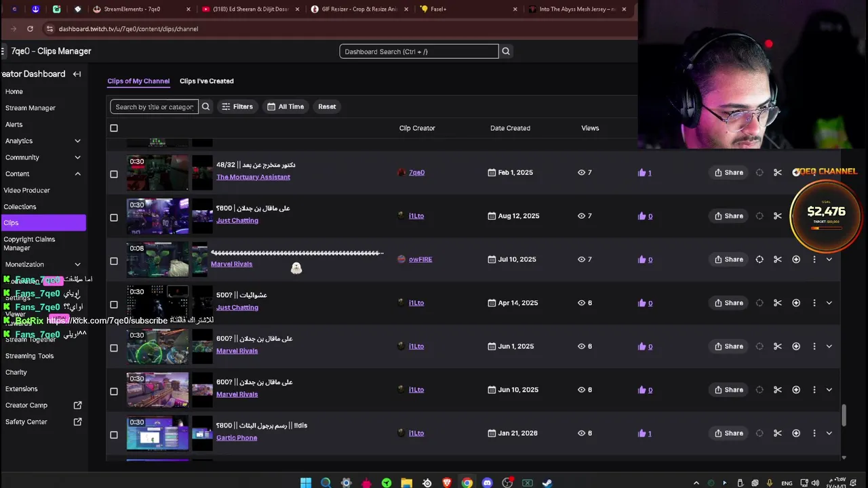Screen dimensions: 868x488
Task: Click the plus-circle icon for the Jun 10, 2025 clip
Action: point(796,390)
